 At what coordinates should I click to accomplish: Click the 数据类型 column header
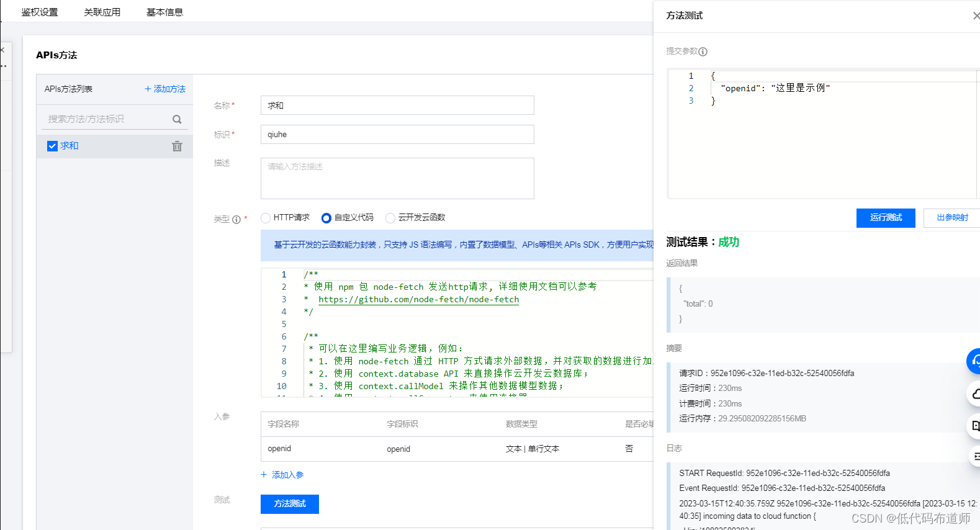pos(521,424)
